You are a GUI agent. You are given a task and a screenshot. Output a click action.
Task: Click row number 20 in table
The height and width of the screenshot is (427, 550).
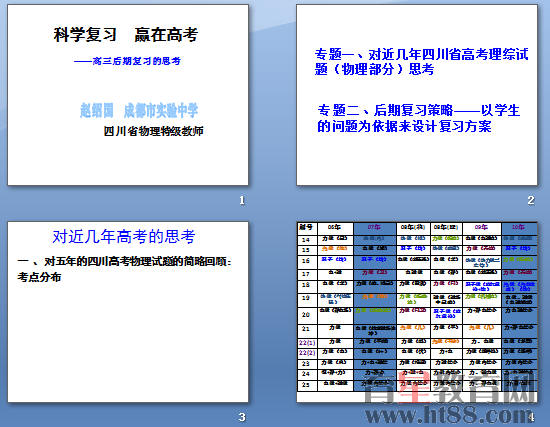306,315
